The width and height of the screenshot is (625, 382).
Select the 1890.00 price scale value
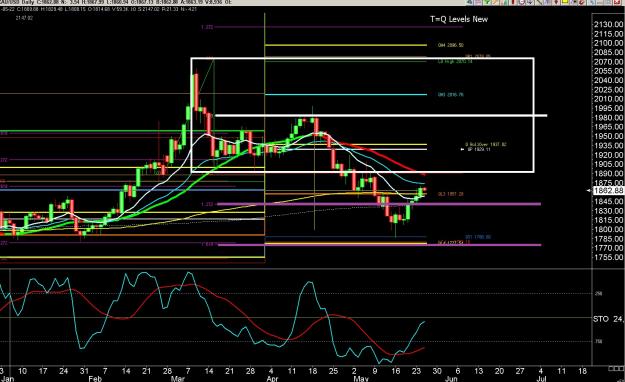(x=608, y=173)
